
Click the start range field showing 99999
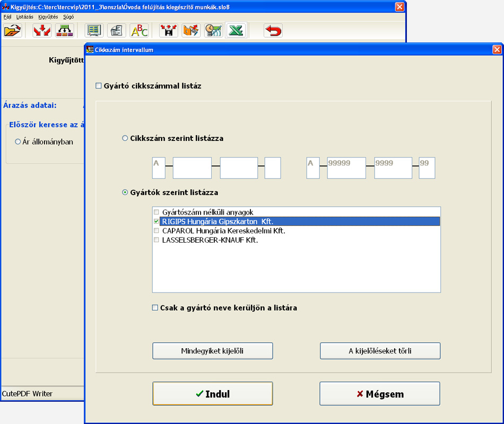(346, 167)
